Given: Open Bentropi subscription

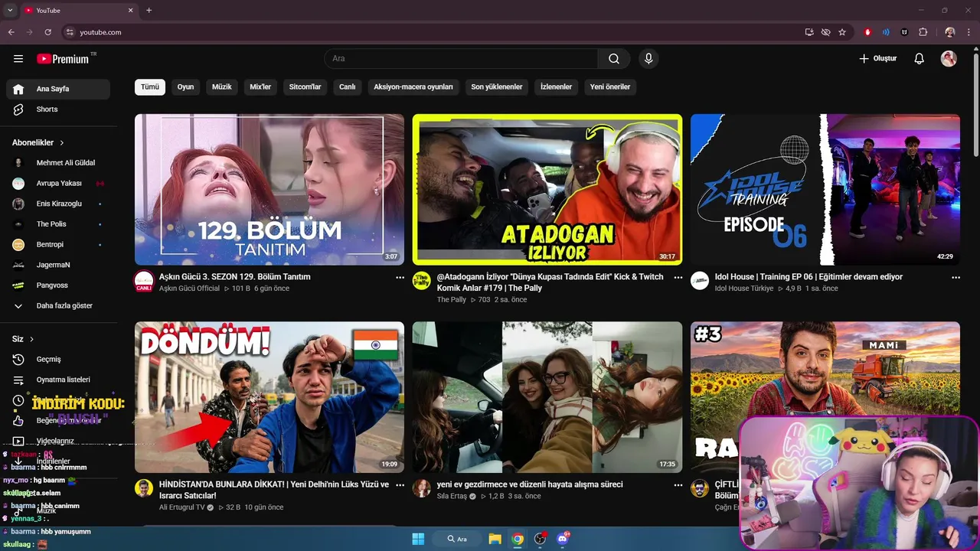Looking at the screenshot, I should point(58,244).
